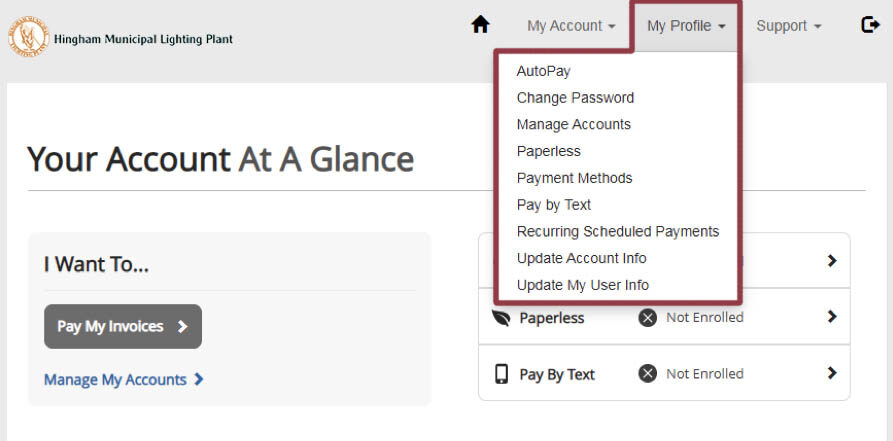Click the X status icon in Paperless row
Image resolution: width=893 pixels, height=441 pixels.
point(648,317)
